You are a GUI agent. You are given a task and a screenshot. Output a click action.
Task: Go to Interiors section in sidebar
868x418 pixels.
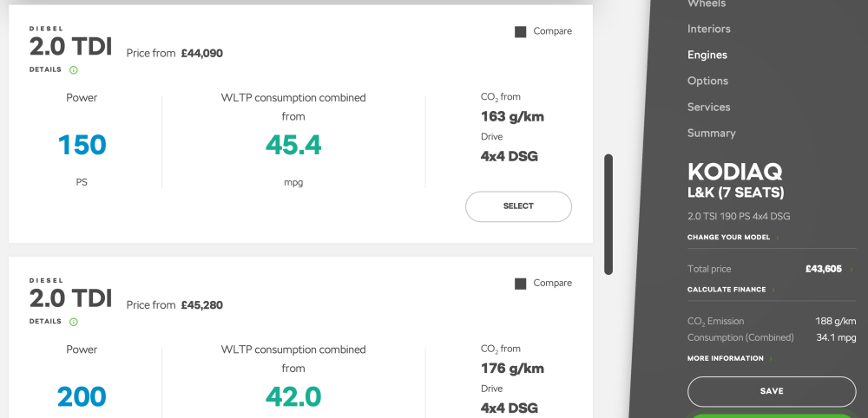pos(708,29)
